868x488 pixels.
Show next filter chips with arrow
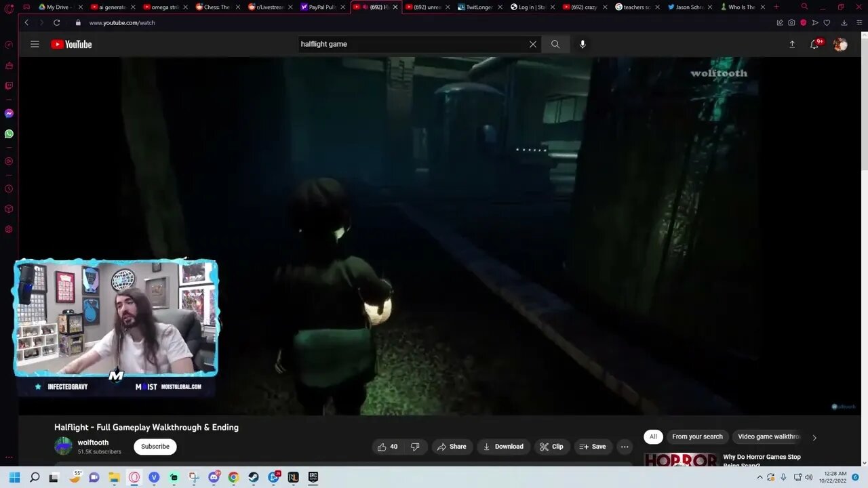[814, 437]
